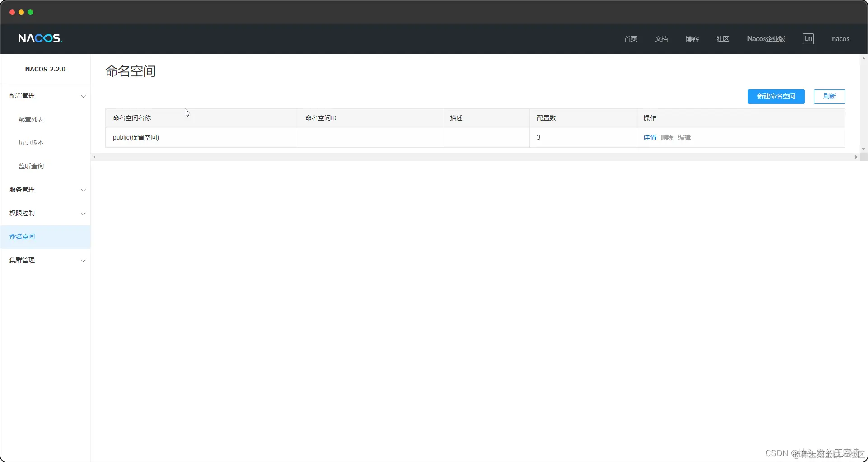
Task: Click 删除 for public namespace
Action: (667, 137)
